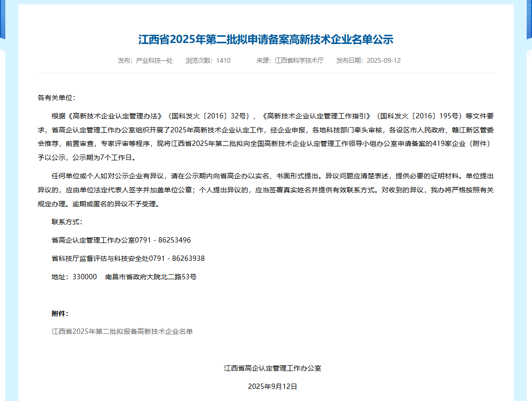Click the page title about 高新技术企业名单公示
The height and width of the screenshot is (401, 532).
point(266,39)
